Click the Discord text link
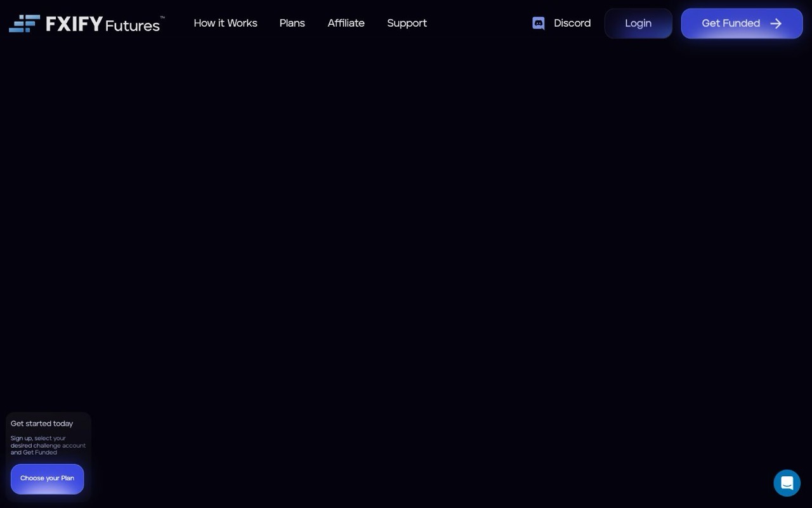Screen dimensions: 812x508 [572, 23]
